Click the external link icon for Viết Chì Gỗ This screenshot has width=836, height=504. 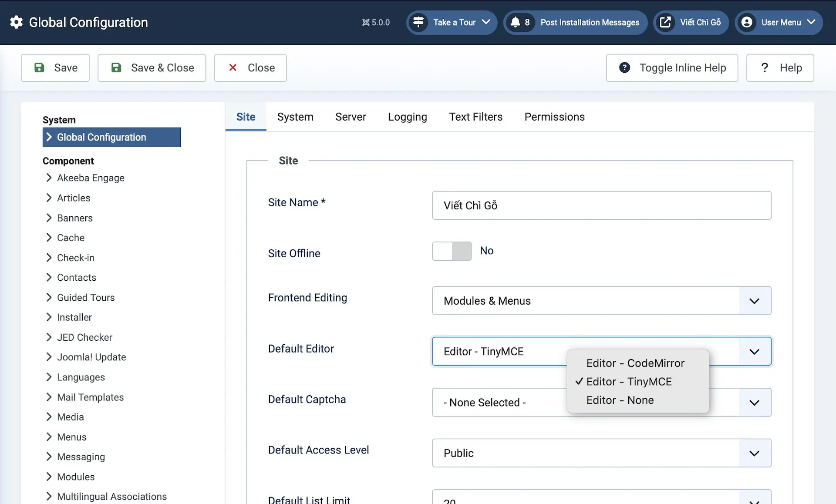(x=665, y=22)
